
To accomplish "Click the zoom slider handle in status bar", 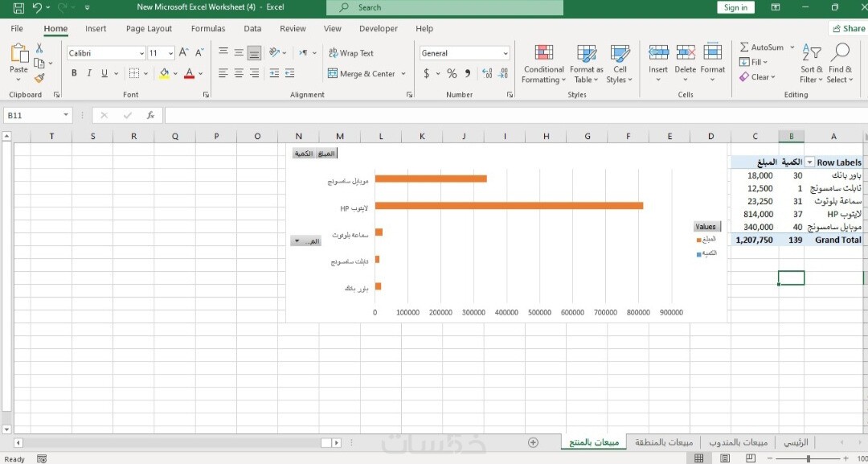I will [x=809, y=458].
